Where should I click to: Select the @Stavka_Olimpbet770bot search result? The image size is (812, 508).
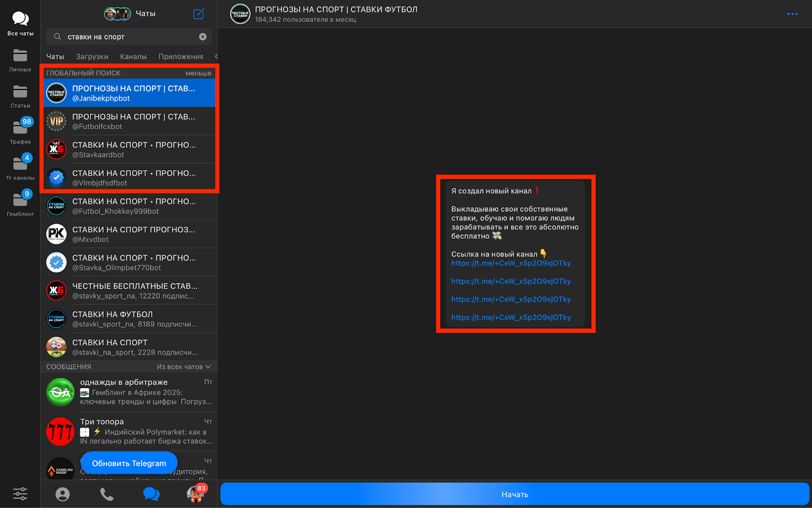pos(129,262)
